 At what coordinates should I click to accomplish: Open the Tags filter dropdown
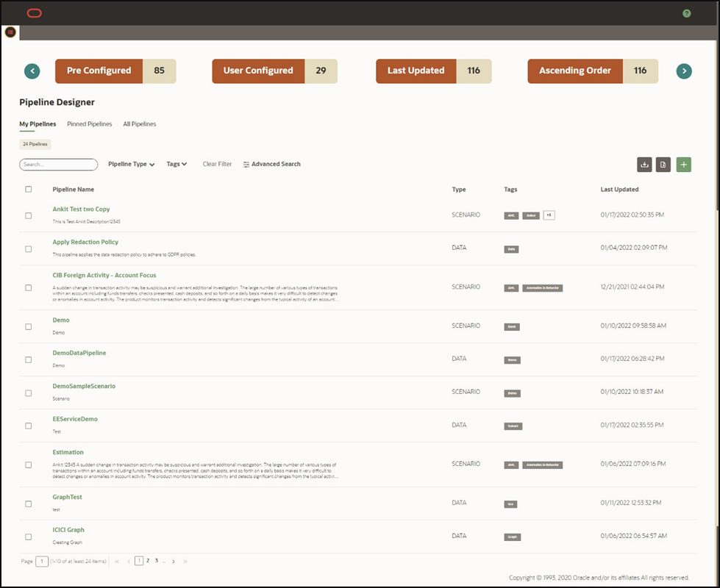[177, 164]
